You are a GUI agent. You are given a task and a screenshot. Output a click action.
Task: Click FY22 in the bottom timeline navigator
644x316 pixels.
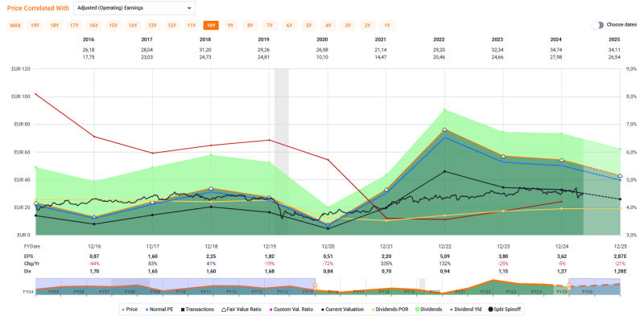[485, 292]
